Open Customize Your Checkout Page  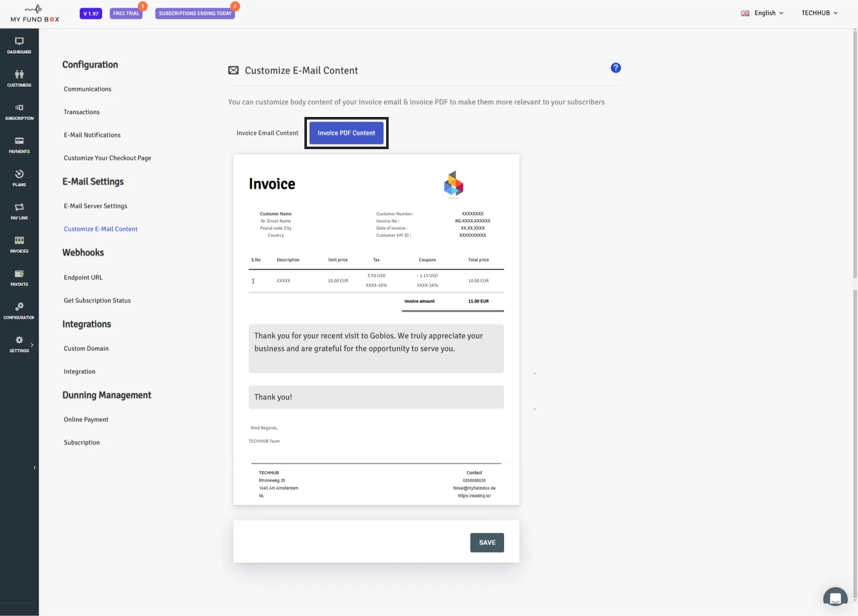point(107,158)
